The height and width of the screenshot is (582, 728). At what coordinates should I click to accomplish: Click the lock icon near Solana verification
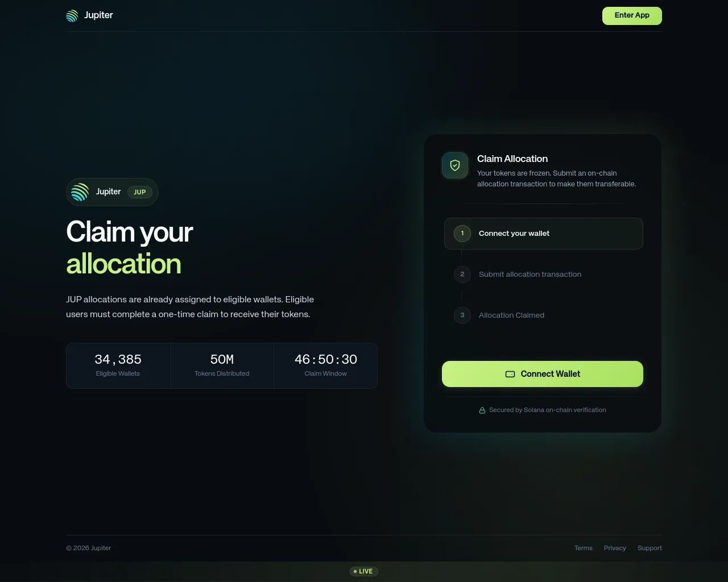coord(482,410)
